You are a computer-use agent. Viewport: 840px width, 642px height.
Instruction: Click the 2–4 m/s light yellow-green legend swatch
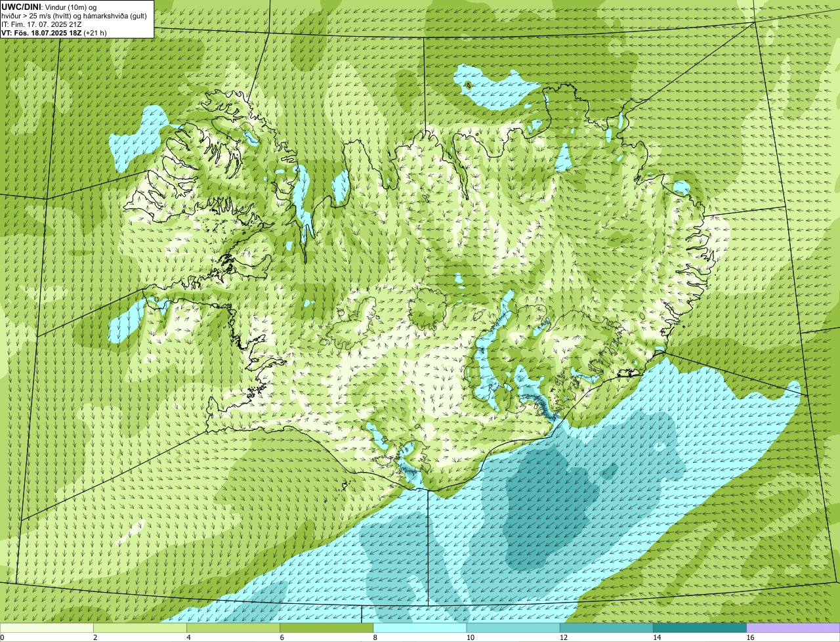coord(140,628)
